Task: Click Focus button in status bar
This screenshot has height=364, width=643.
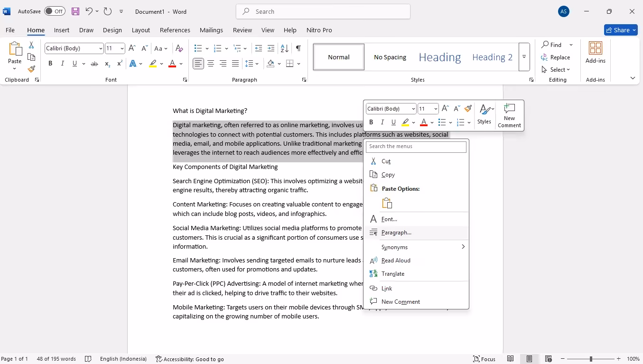Action: [x=485, y=359]
